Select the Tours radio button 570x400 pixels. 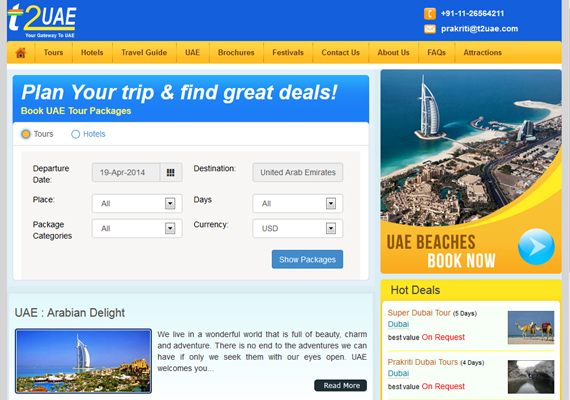click(x=26, y=134)
